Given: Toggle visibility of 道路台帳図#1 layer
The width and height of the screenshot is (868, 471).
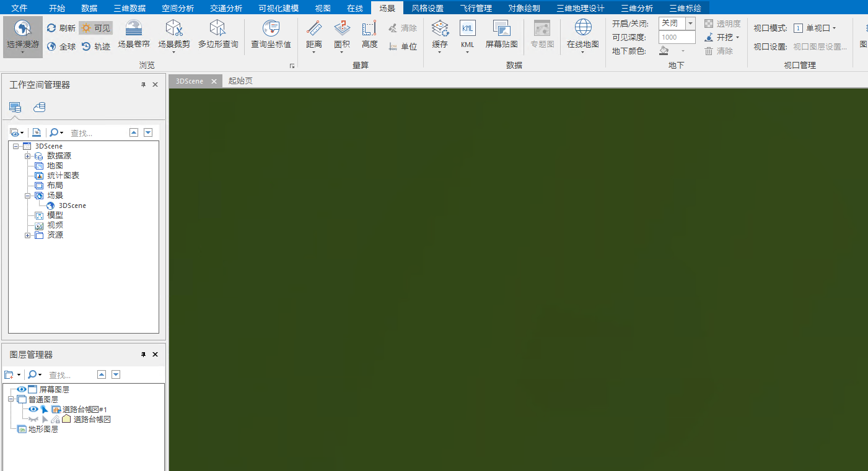Looking at the screenshot, I should pos(33,409).
